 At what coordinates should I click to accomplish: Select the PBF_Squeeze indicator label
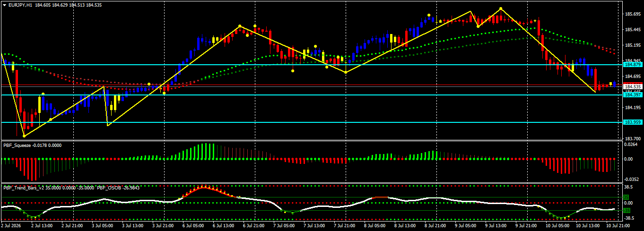tap(17, 145)
